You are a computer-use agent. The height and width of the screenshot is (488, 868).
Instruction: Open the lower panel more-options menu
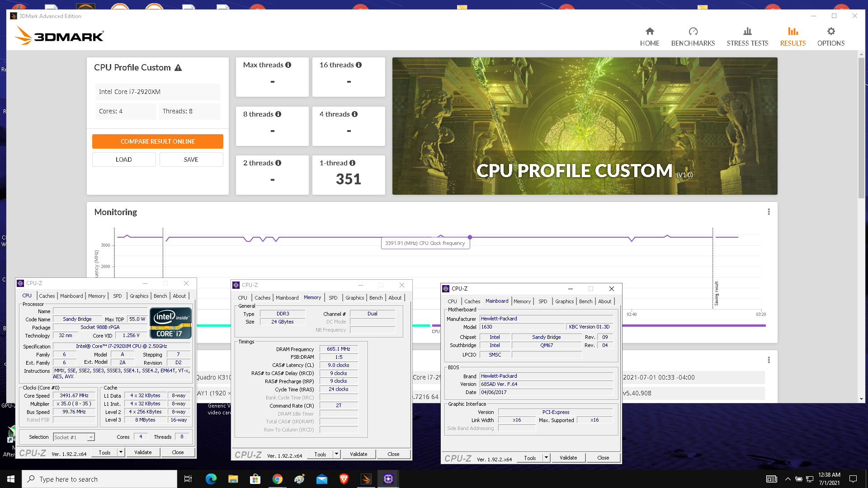click(769, 360)
